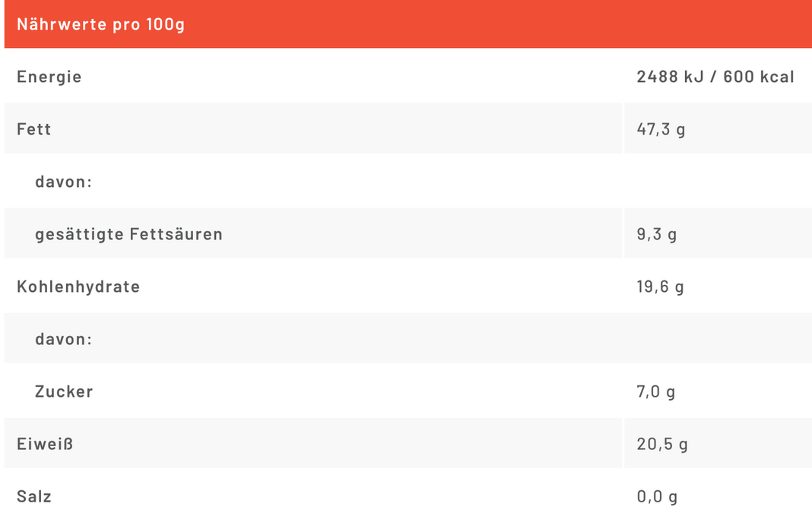Image resolution: width=812 pixels, height=532 pixels.
Task: Select the 'Energie' row label
Action: (49, 77)
